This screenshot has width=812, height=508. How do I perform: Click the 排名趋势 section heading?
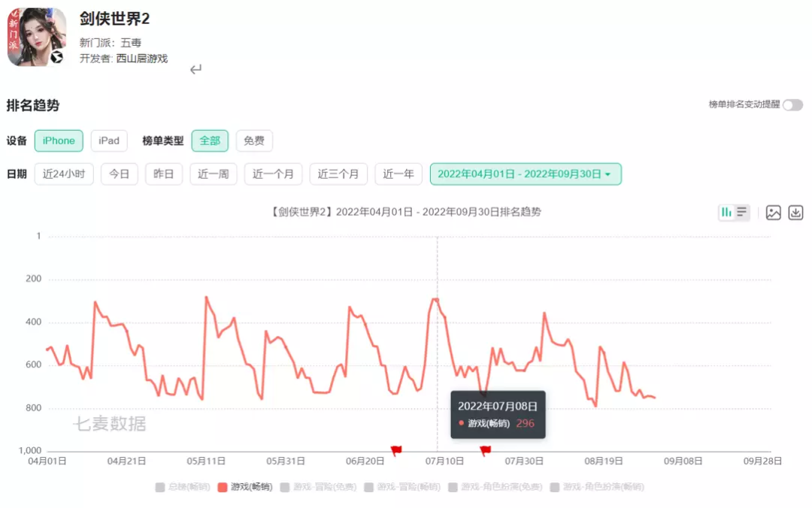point(32,105)
